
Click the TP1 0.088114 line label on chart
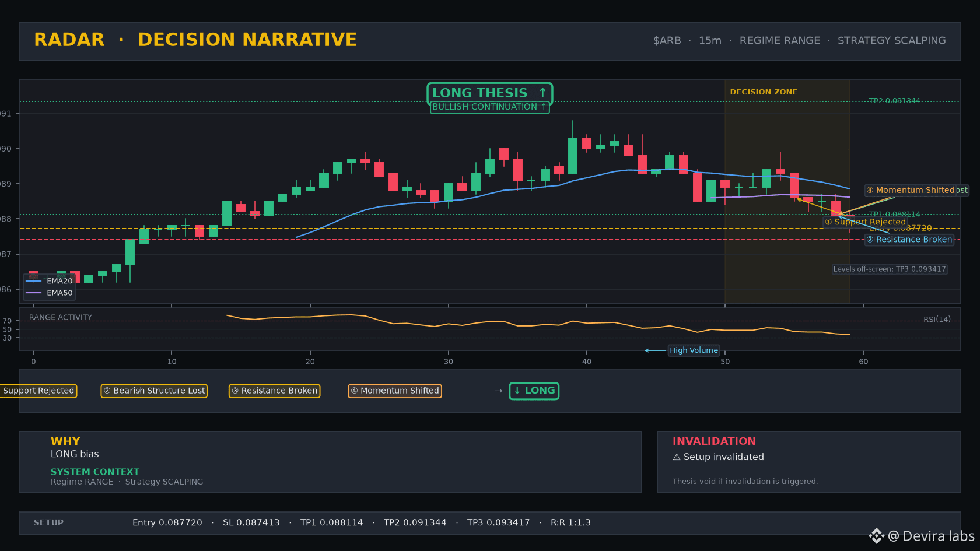(894, 215)
